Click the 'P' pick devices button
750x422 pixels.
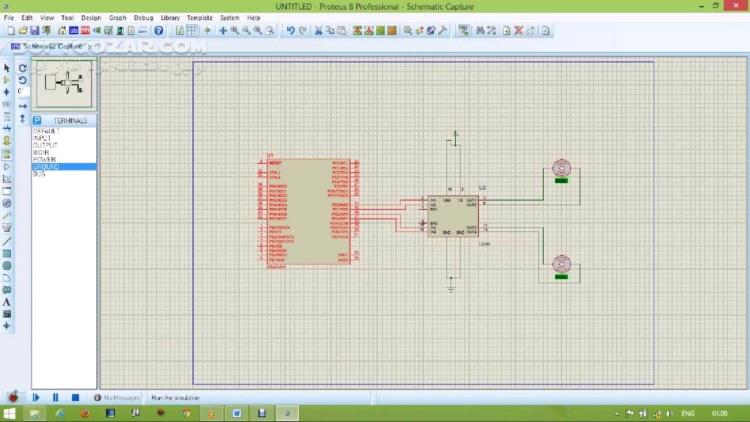pos(37,121)
